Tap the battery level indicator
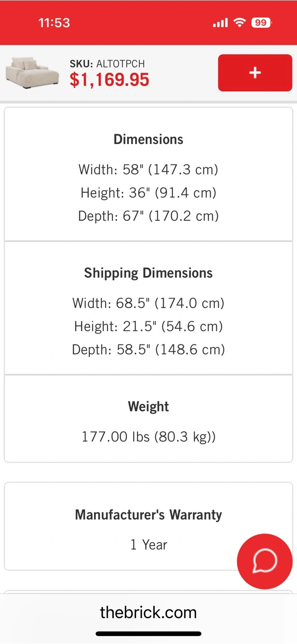 [261, 23]
